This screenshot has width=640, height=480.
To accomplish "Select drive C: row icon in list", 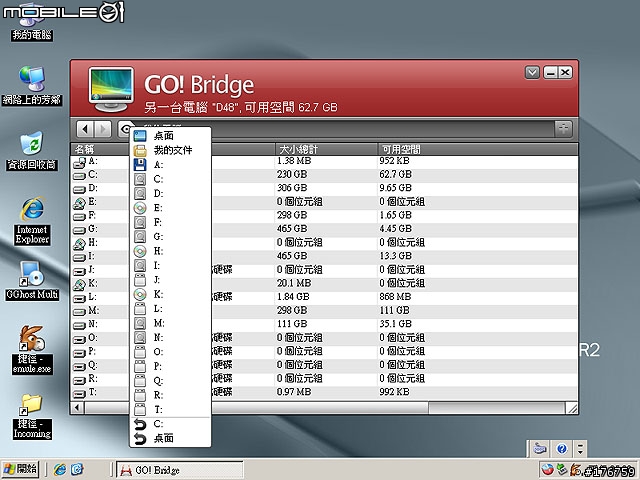I will (79, 176).
